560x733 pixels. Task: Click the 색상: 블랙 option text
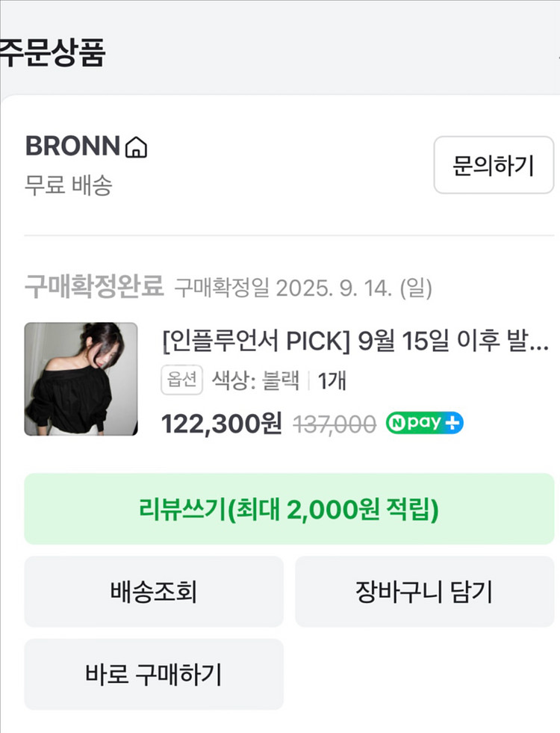(x=257, y=381)
